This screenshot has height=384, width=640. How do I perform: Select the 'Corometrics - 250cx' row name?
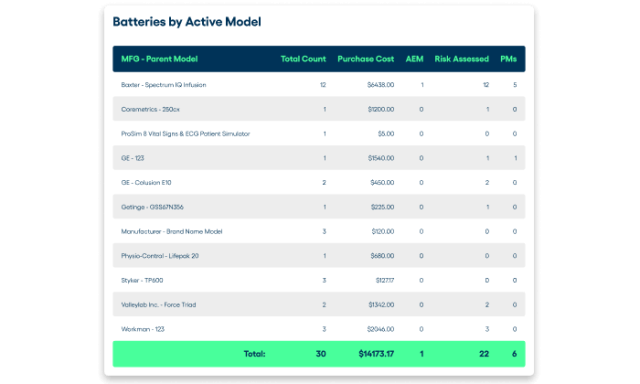pyautogui.click(x=150, y=109)
